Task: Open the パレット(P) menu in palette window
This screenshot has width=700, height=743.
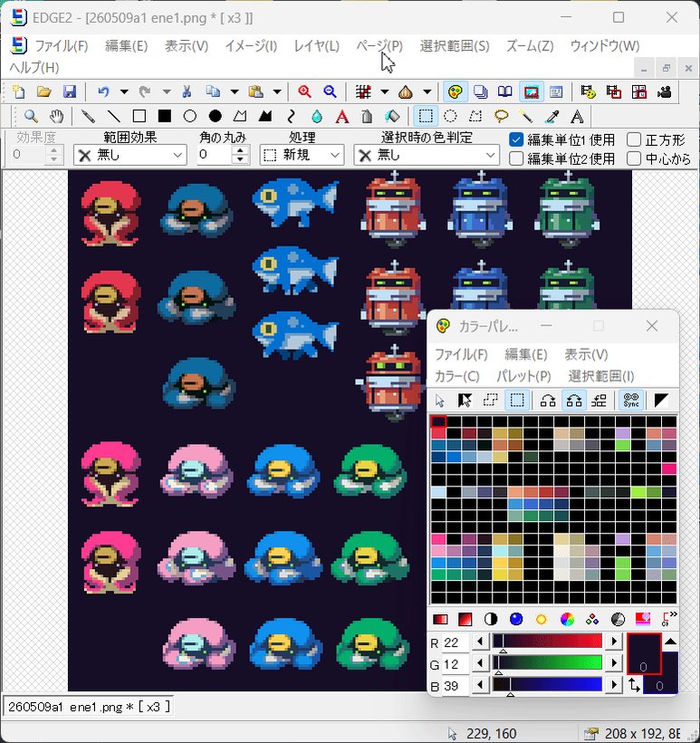Action: click(523, 376)
